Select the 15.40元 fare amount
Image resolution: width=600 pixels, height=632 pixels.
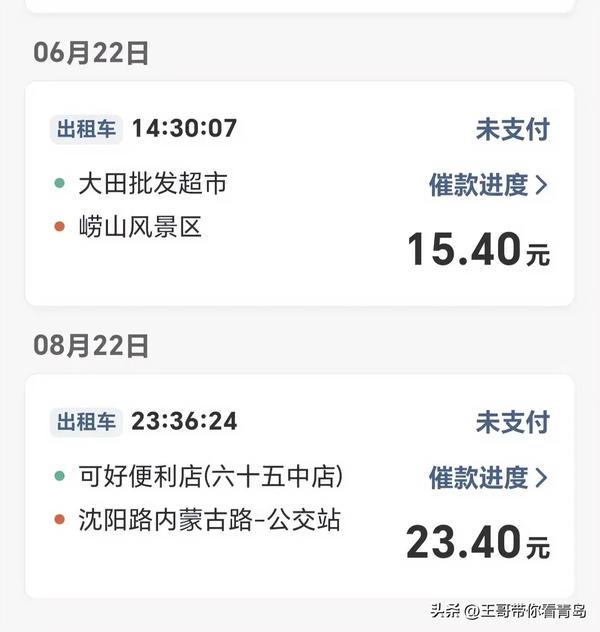click(478, 249)
